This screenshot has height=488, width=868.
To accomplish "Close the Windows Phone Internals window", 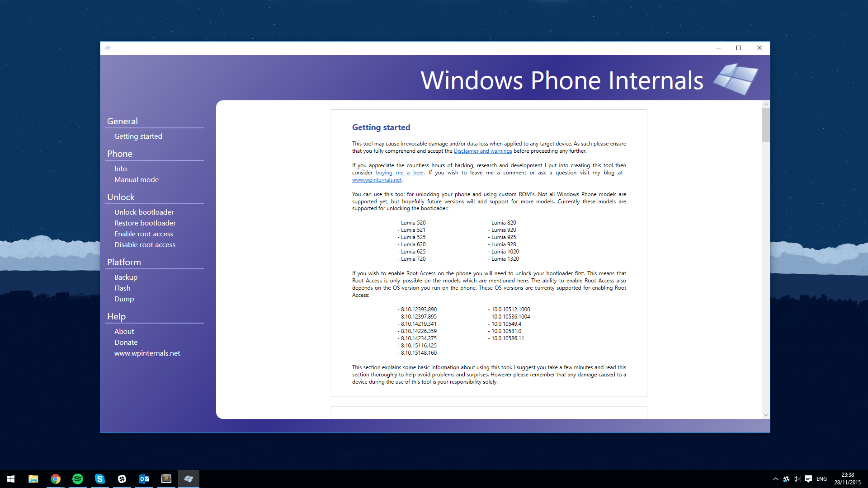I will pos(759,48).
